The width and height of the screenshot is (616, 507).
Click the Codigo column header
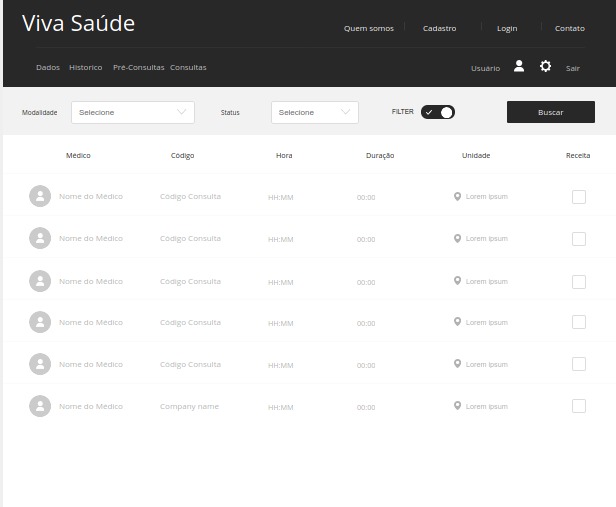182,156
